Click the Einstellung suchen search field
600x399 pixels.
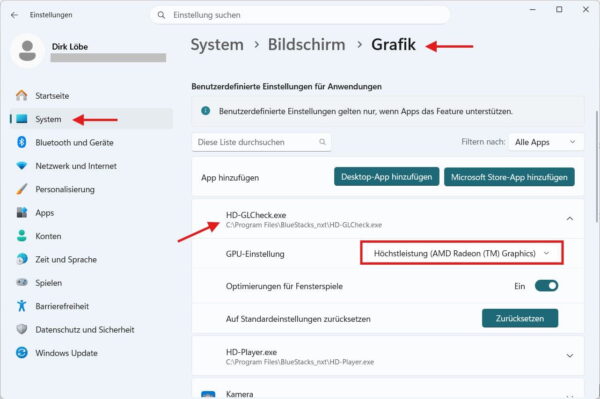coord(300,15)
